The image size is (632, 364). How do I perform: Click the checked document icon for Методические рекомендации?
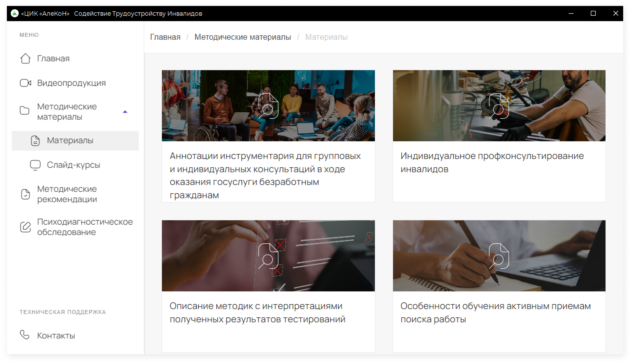click(25, 194)
